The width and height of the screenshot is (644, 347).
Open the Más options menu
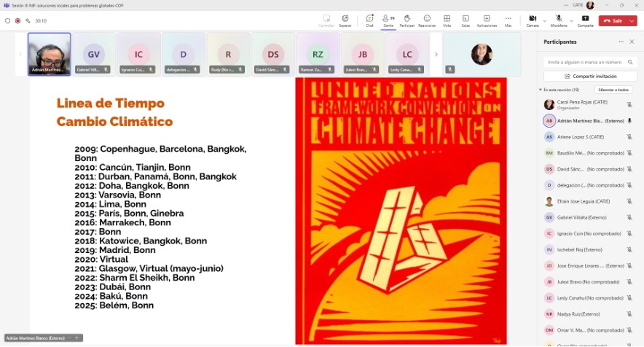coord(508,20)
